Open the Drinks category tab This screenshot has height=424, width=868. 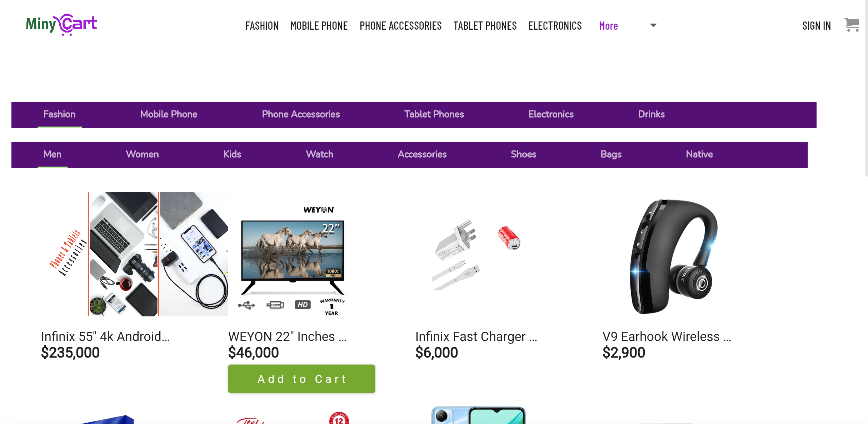[x=651, y=114]
